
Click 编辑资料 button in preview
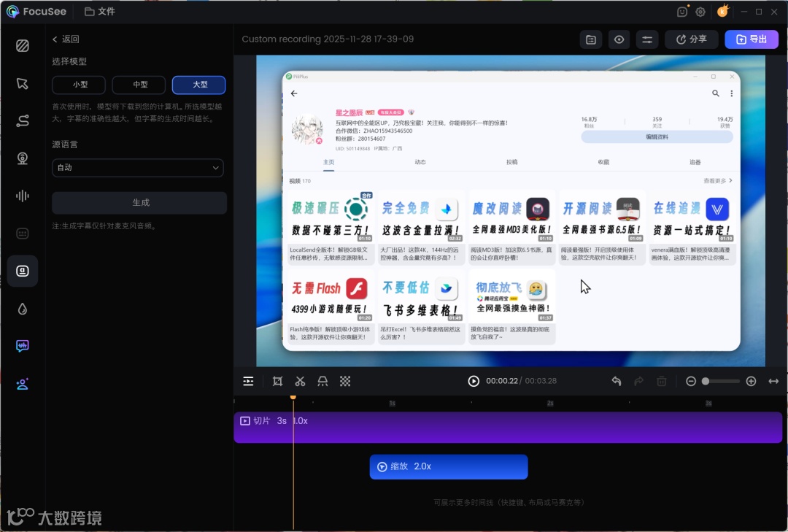[657, 136]
